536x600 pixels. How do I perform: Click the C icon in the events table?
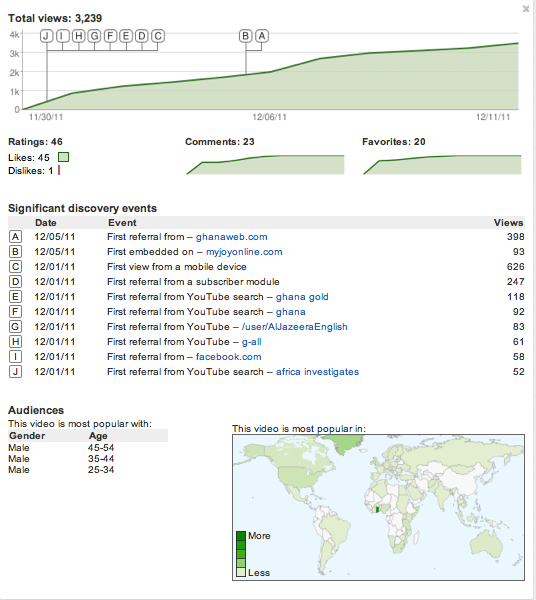tap(15, 267)
